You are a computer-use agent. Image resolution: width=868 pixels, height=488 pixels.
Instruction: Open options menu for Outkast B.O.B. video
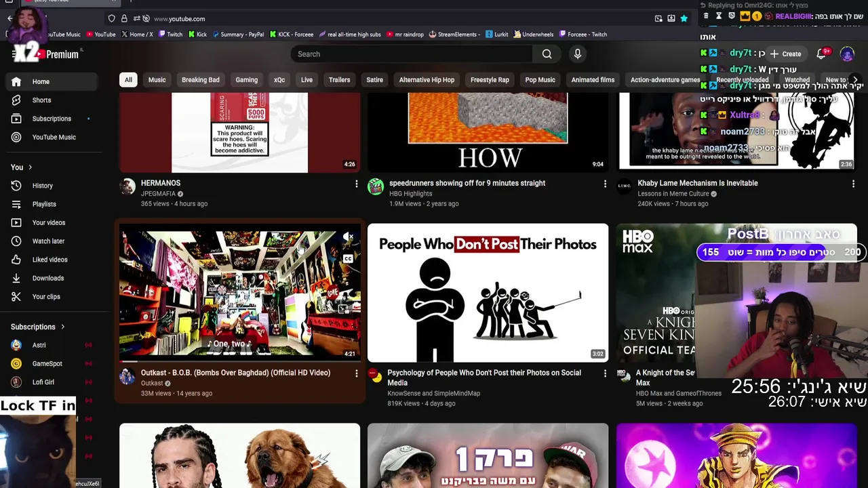click(356, 373)
